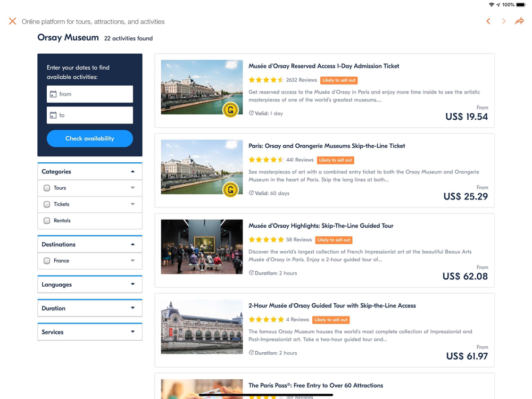Tap the from date input field
The image size is (532, 399).
pyautogui.click(x=90, y=94)
